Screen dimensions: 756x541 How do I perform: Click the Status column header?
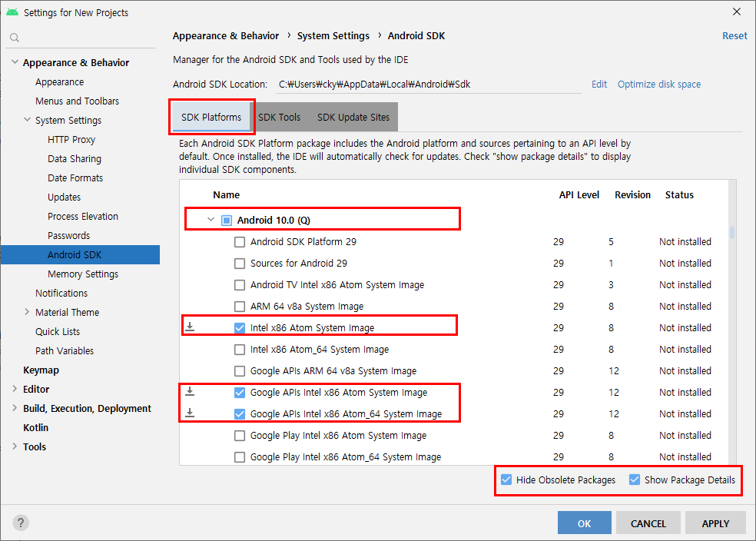click(679, 194)
